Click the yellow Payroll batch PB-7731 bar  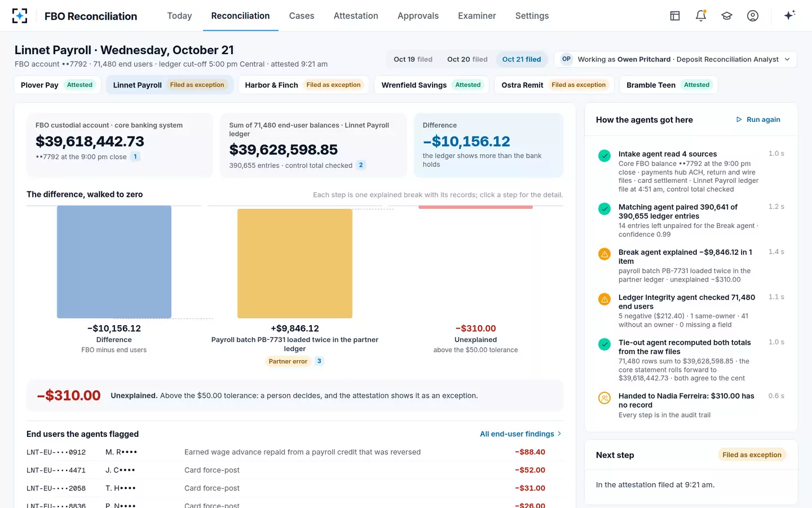[x=295, y=264]
